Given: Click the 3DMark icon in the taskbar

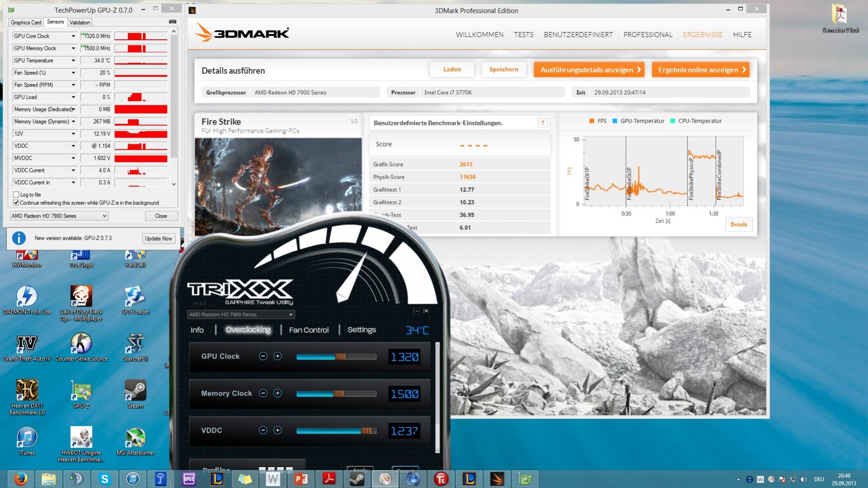Looking at the screenshot, I should point(497,479).
